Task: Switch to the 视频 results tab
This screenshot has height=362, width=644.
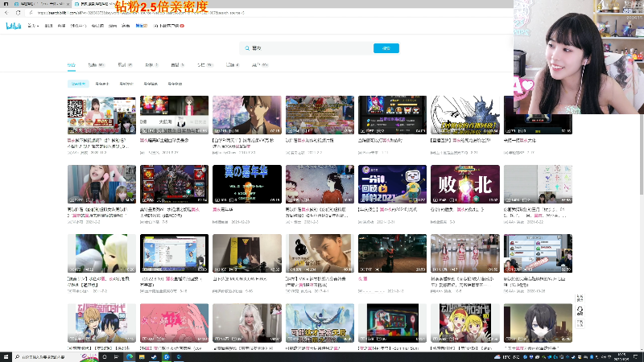Action: coord(96,65)
